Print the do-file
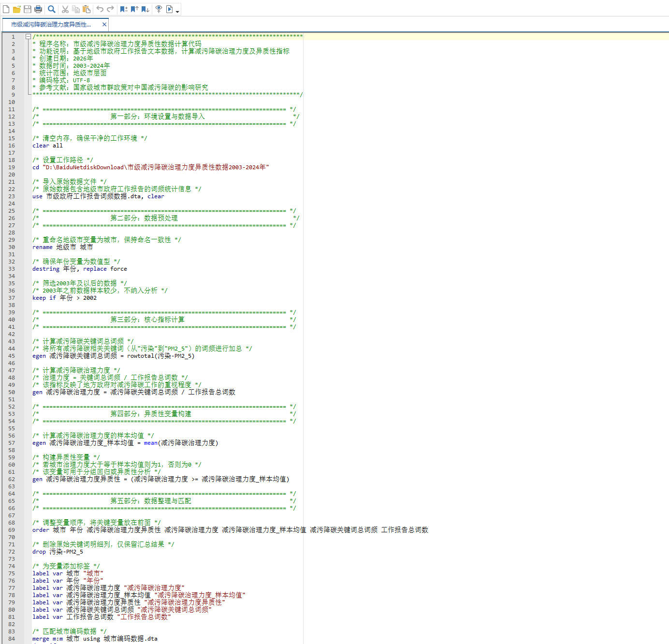The image size is (669, 644). click(38, 9)
